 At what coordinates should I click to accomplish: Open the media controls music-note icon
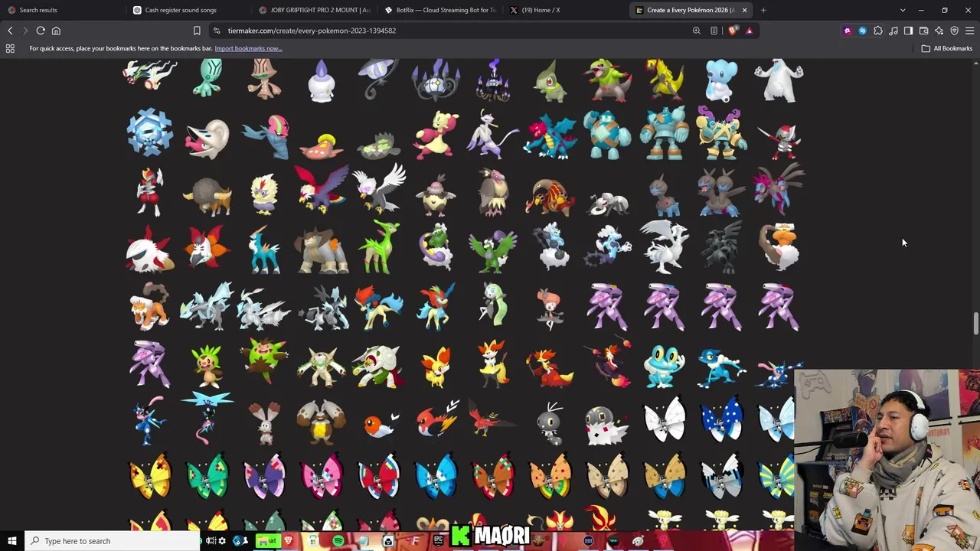(x=893, y=31)
